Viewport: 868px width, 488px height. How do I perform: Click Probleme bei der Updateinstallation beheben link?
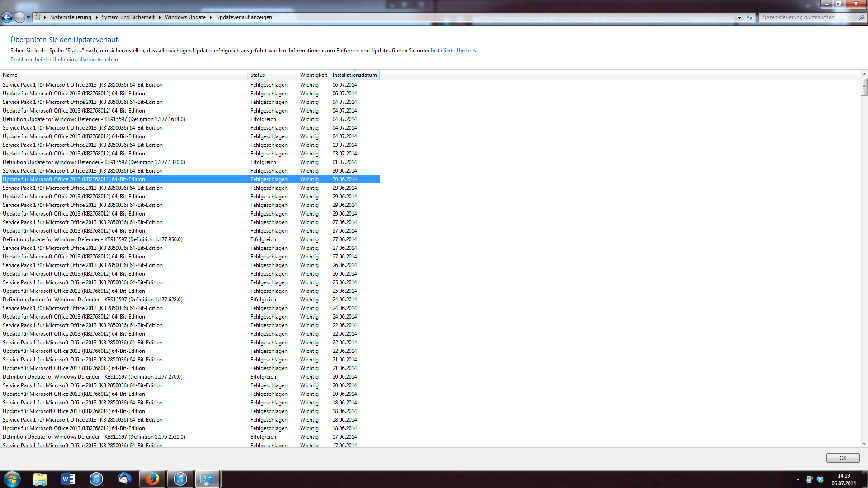click(x=64, y=60)
